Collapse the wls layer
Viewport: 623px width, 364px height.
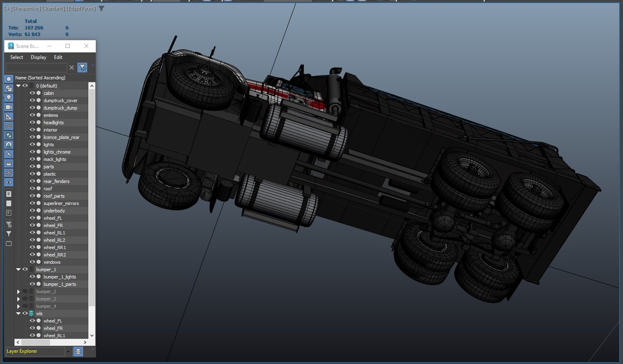tap(18, 313)
